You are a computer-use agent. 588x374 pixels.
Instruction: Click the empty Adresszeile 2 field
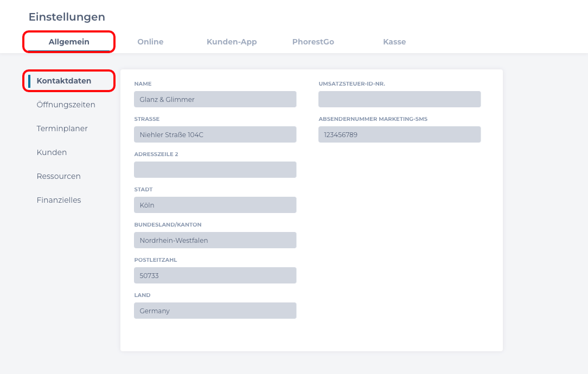215,170
